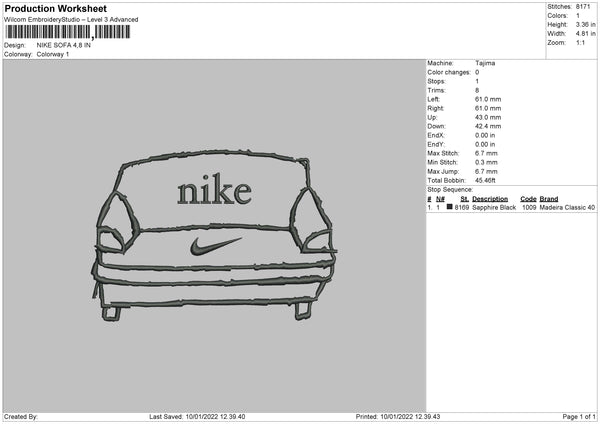Click the Created By label

(21, 417)
